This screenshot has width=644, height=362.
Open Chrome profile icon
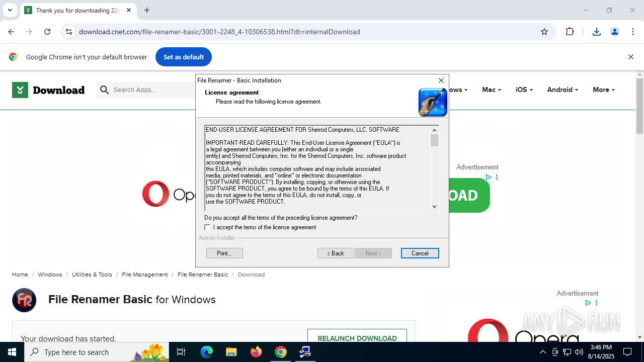615,32
